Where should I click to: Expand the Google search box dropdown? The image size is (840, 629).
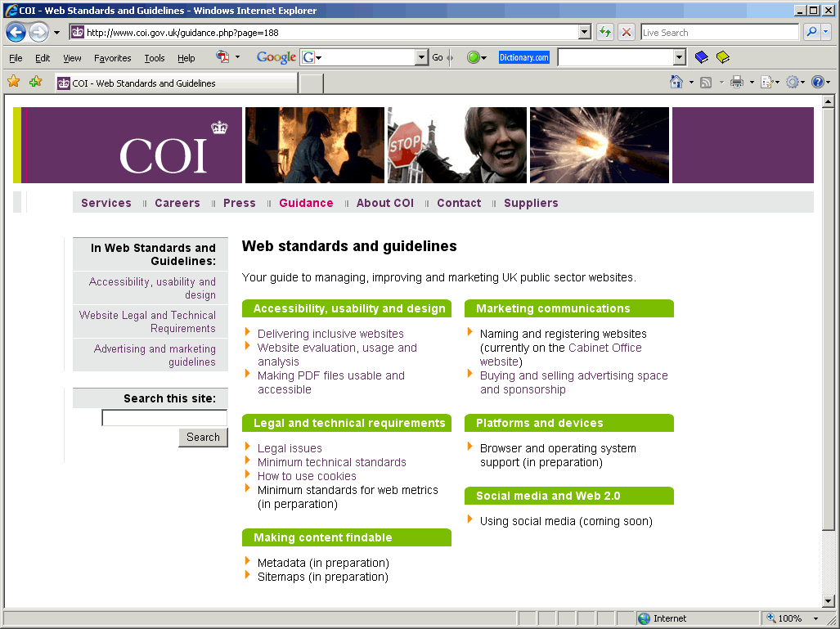(x=421, y=57)
